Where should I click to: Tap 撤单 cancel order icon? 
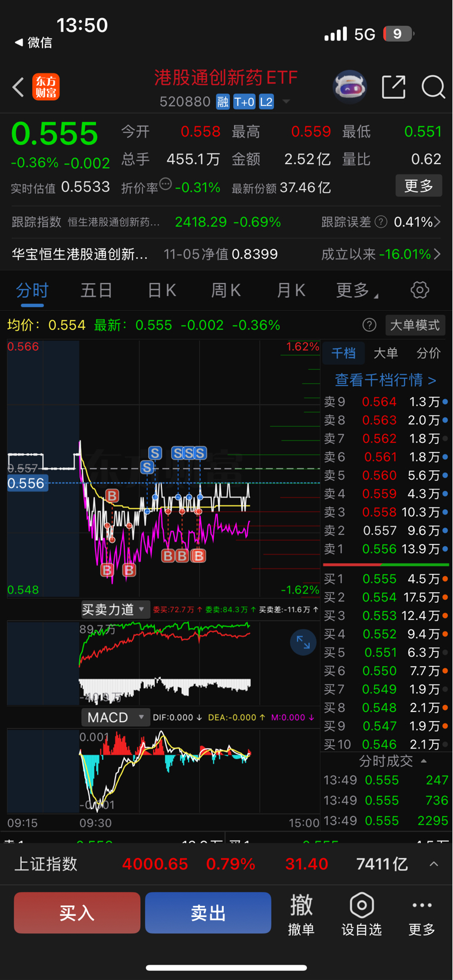pos(301,914)
